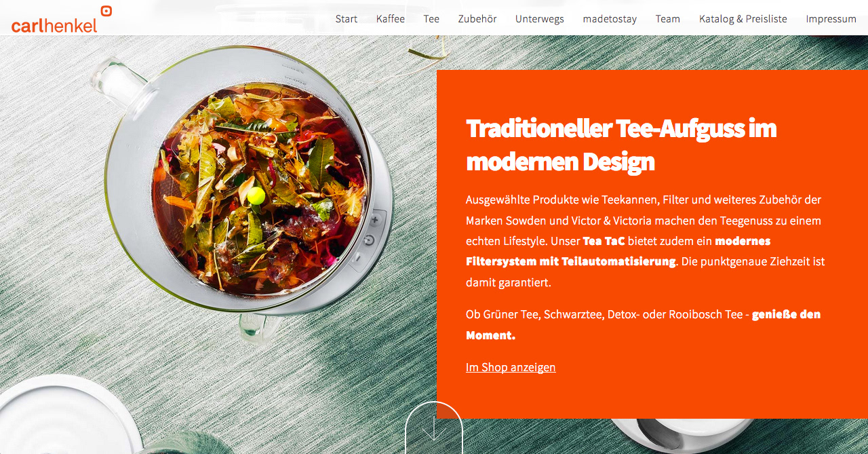The width and height of the screenshot is (868, 454).
Task: Click the orange square icon above logo
Action: pos(106,10)
